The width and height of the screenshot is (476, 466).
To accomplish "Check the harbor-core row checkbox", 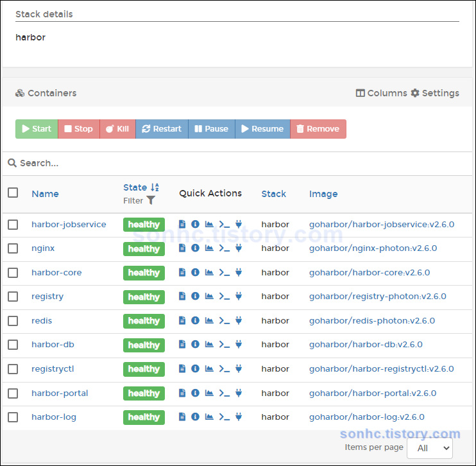I will (13, 273).
